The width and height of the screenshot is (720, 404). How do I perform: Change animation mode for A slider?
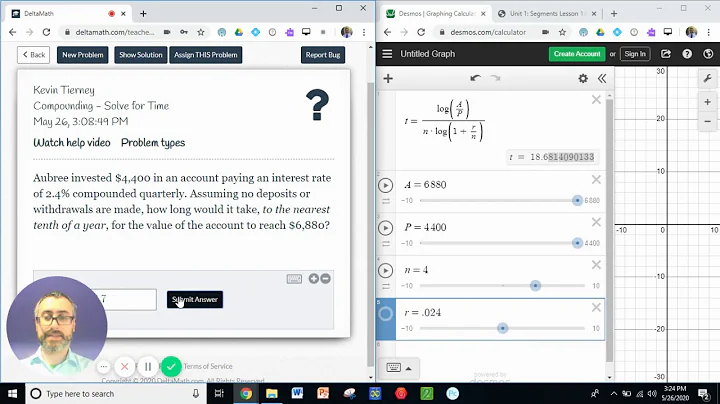pyautogui.click(x=386, y=201)
